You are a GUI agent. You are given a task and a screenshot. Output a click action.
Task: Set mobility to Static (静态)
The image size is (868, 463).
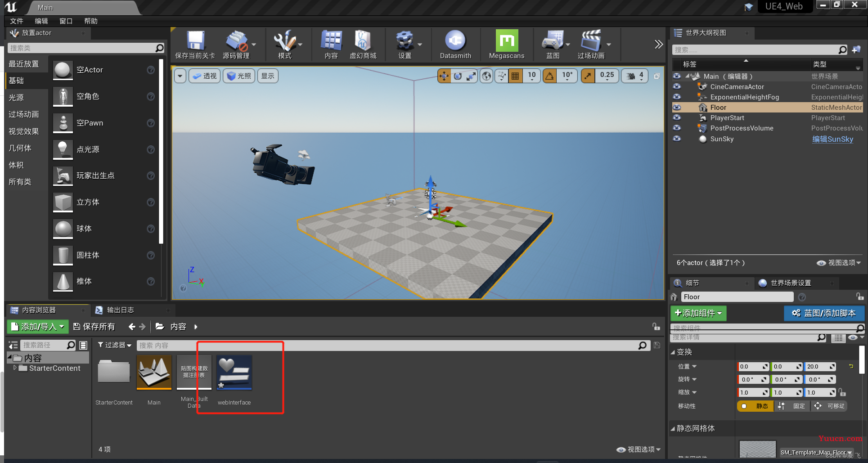756,406
